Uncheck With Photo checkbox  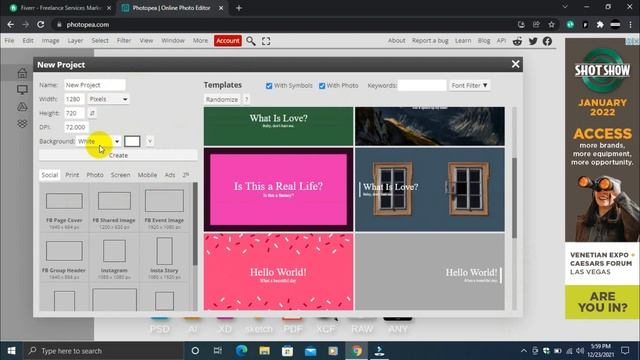pos(322,86)
